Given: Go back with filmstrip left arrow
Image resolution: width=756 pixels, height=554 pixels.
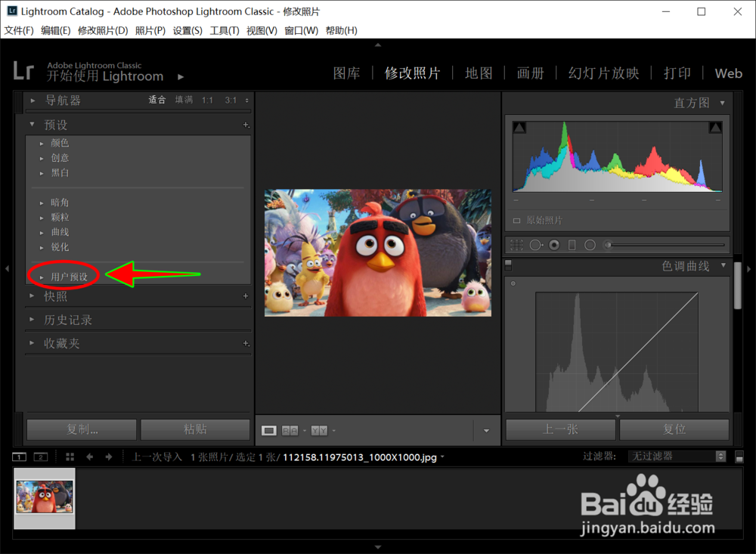Looking at the screenshot, I should [90, 457].
